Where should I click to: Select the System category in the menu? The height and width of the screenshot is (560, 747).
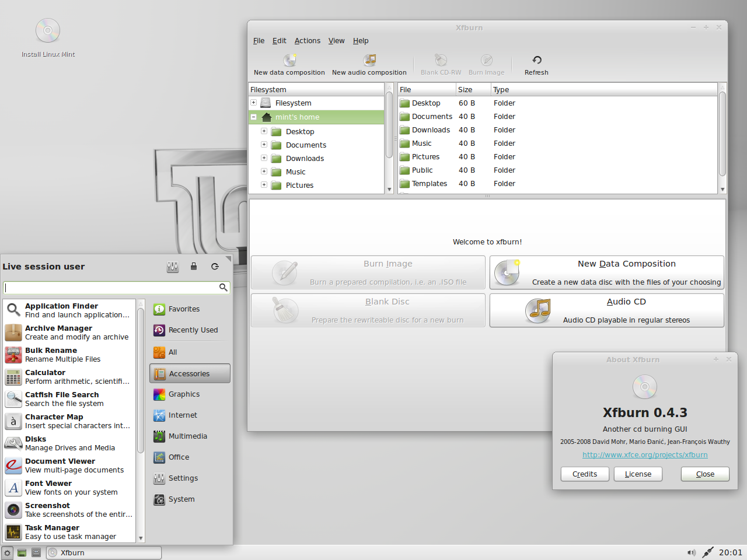190,499
